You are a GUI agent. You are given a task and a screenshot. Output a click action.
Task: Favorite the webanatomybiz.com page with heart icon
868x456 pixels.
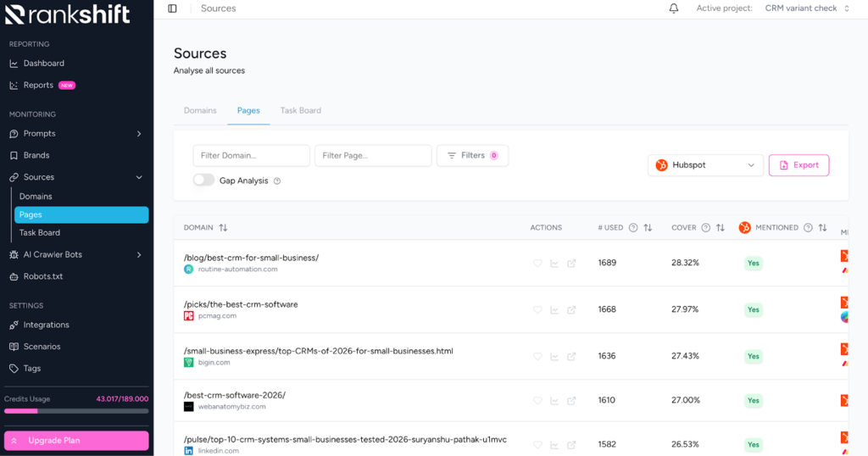[537, 401]
